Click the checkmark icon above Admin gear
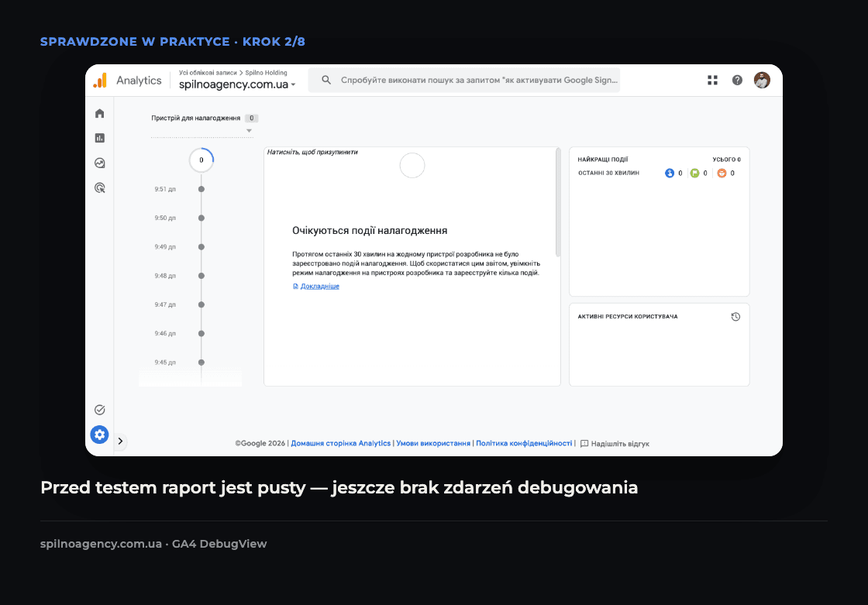 (100, 410)
